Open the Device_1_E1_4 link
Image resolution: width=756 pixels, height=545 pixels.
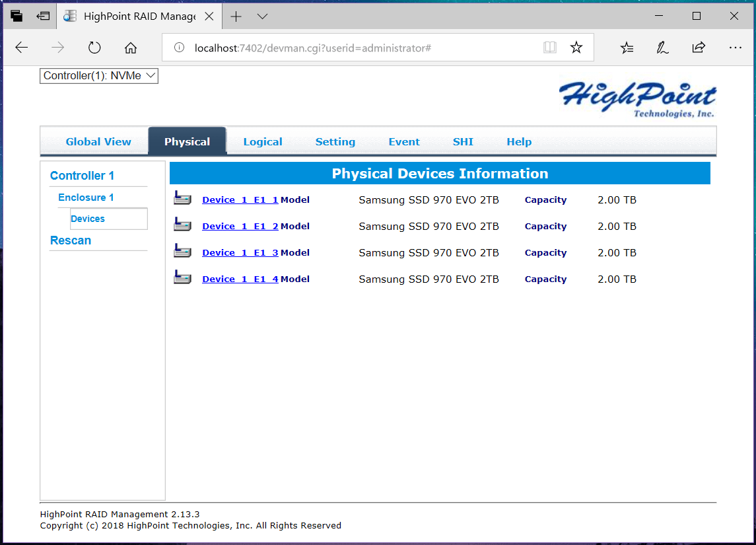240,279
